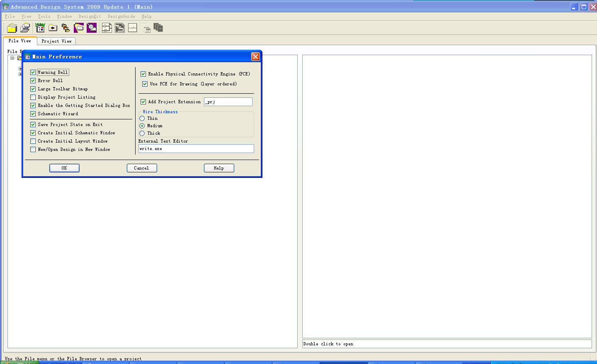
Task: Select Thick wire thickness
Action: coord(142,133)
